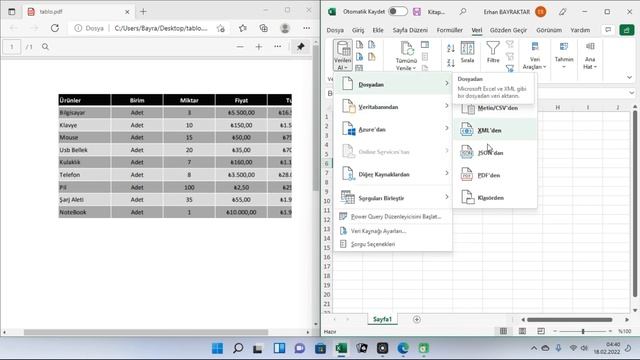Click the Excel zoom slider handle
Image resolution: width=640 pixels, height=360 pixels.
point(583,331)
